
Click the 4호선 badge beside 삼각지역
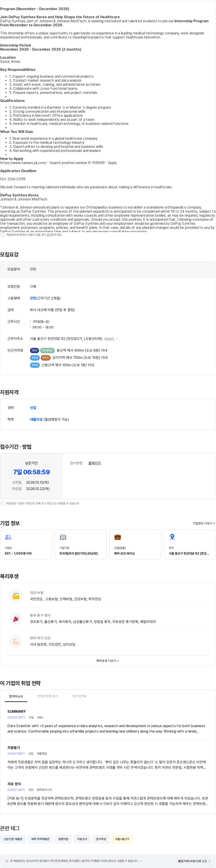click(x=35, y=358)
